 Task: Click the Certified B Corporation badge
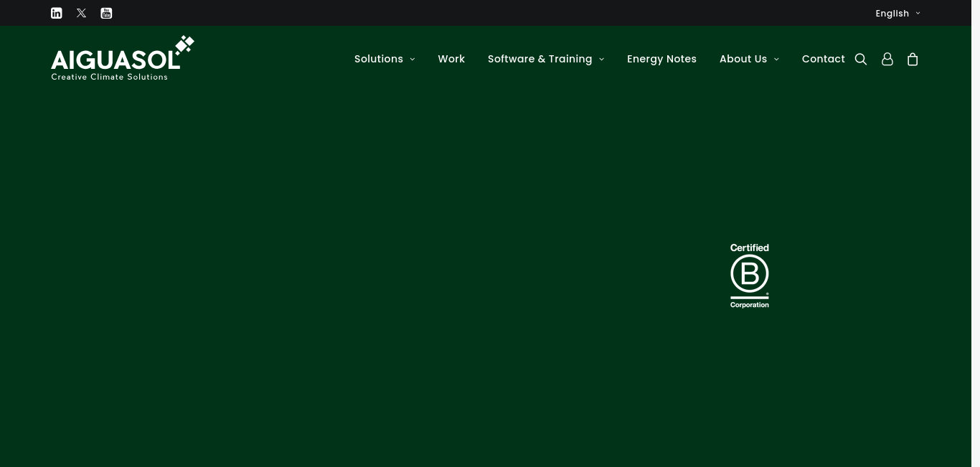point(750,276)
